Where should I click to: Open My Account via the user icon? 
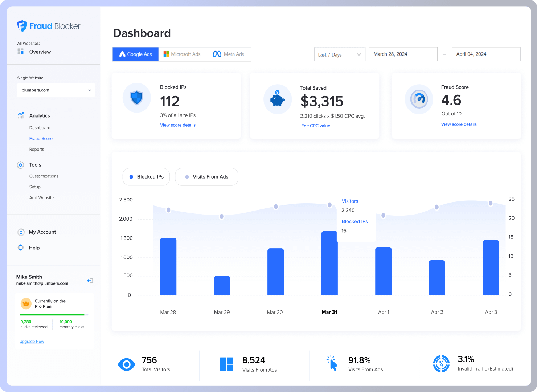(21, 232)
